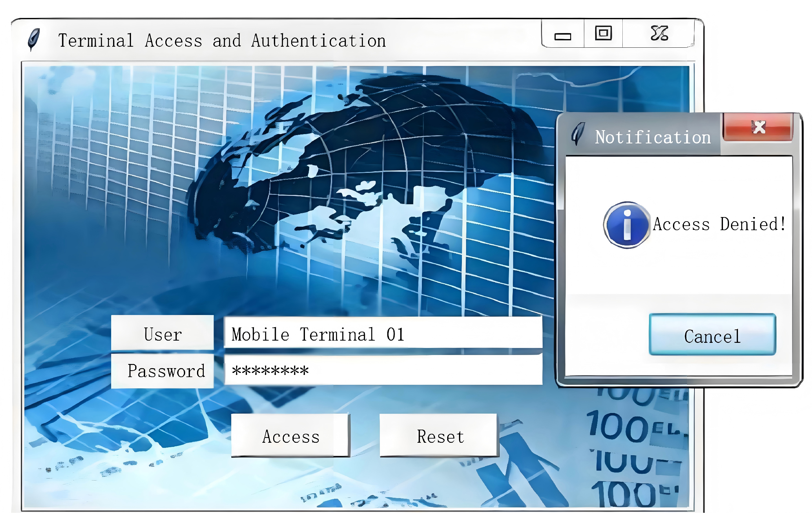The image size is (812, 525).
Task: Click the blue information icon
Action: coord(627,225)
